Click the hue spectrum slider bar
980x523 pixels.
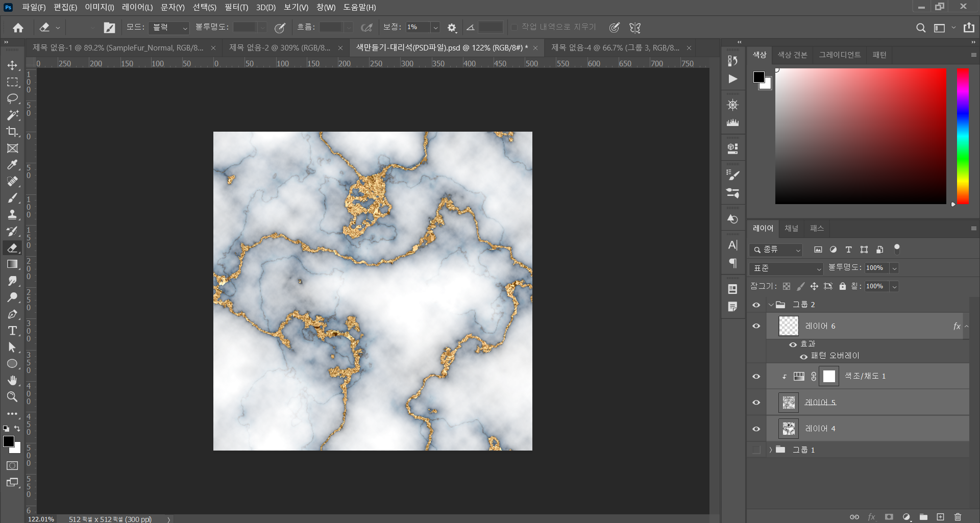point(963,136)
